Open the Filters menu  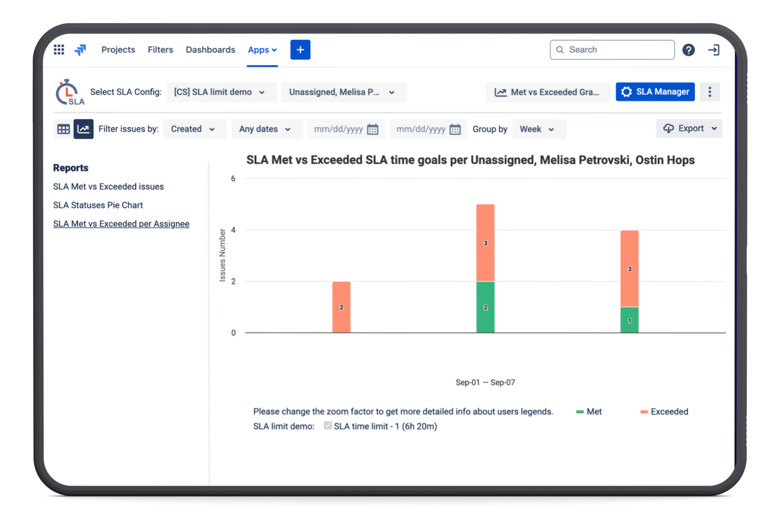coord(160,50)
